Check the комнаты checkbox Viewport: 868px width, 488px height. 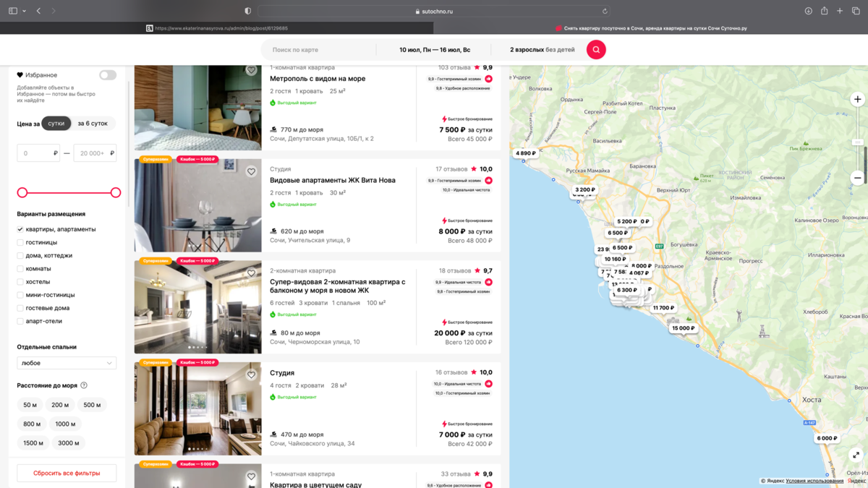pos(20,269)
